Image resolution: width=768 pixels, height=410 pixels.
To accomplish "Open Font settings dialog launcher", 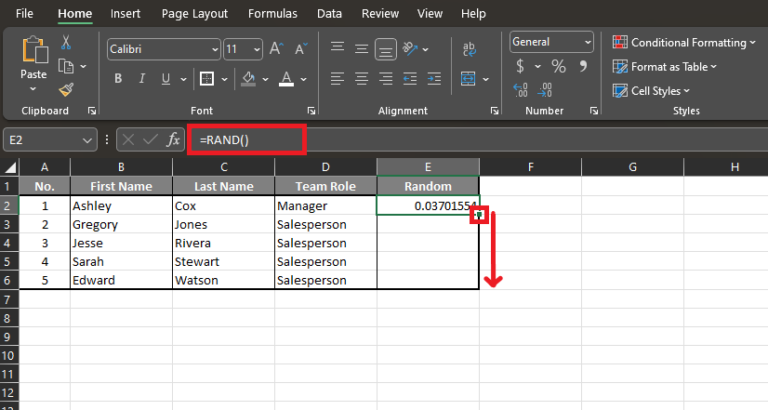I will click(311, 111).
